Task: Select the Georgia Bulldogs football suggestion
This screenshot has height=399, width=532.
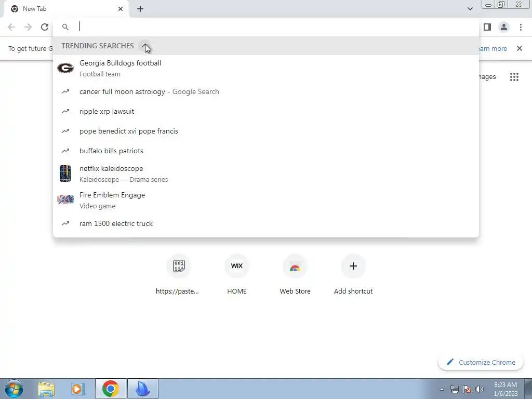Action: click(266, 68)
